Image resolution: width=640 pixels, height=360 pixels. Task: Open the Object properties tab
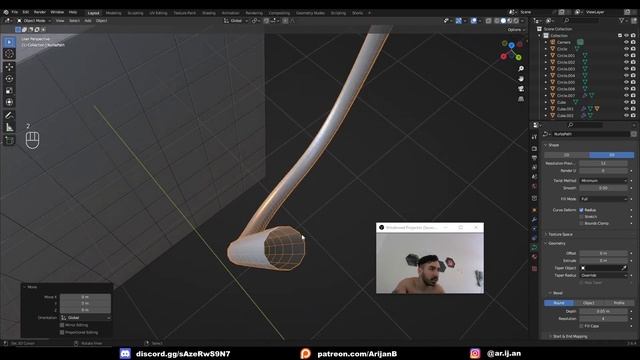click(x=534, y=210)
